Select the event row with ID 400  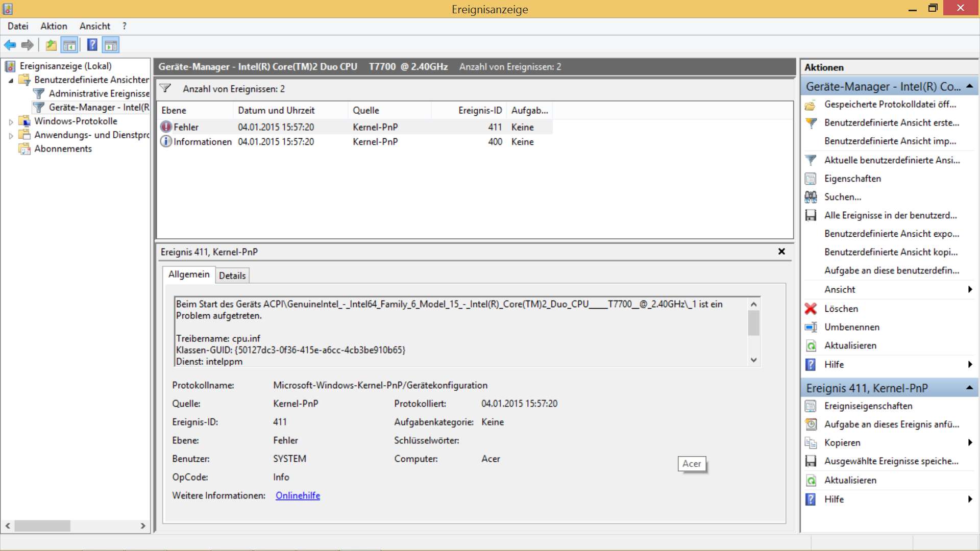tap(355, 142)
